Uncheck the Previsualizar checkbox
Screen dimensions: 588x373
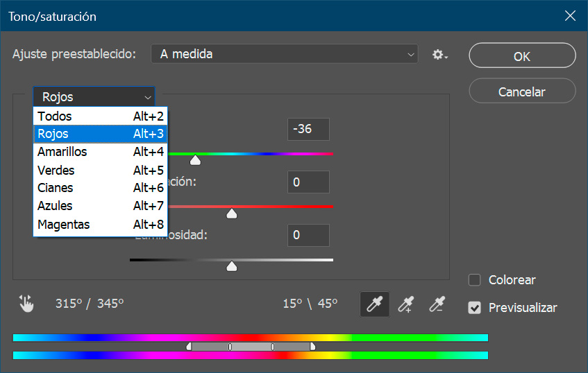475,307
